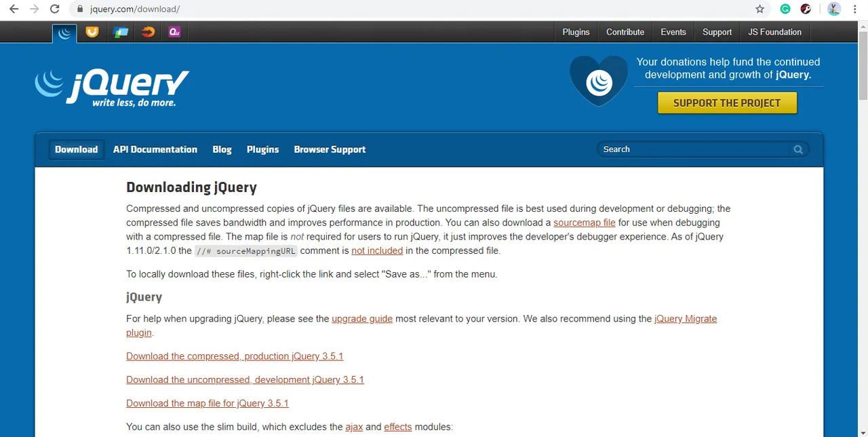Open the ajax module link
This screenshot has width=868, height=437.
(x=354, y=427)
